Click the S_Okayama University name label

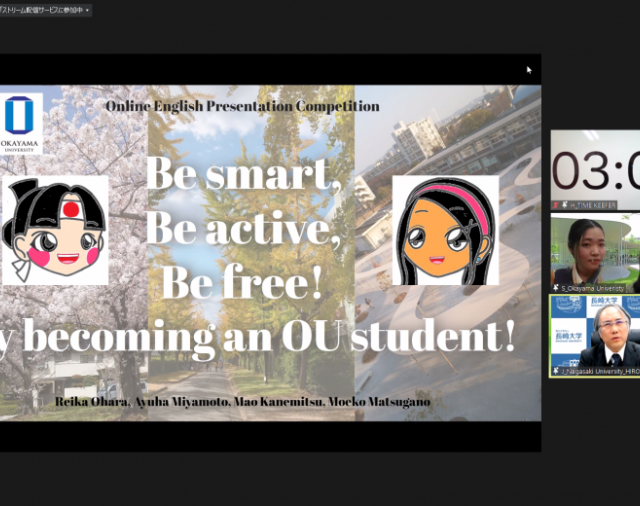click(593, 289)
